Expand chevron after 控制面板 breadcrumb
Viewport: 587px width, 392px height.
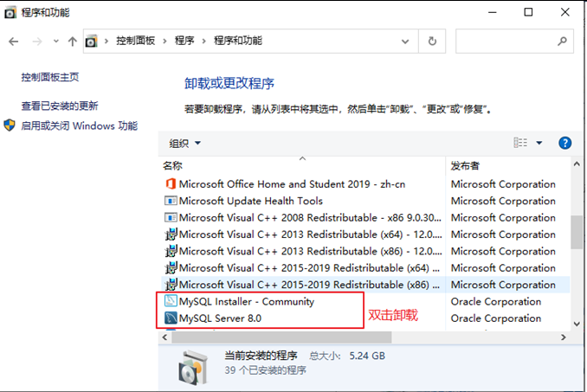click(164, 42)
